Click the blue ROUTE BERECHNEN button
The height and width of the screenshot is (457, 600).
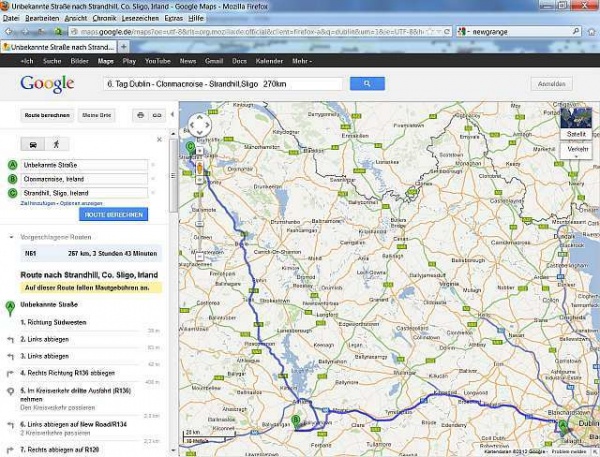114,215
